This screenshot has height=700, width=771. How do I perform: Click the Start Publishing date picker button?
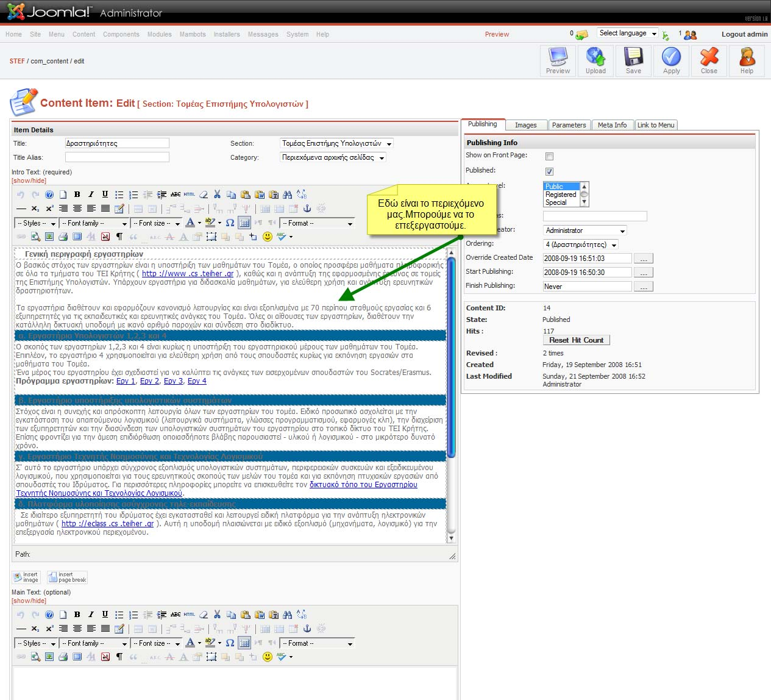coord(644,273)
